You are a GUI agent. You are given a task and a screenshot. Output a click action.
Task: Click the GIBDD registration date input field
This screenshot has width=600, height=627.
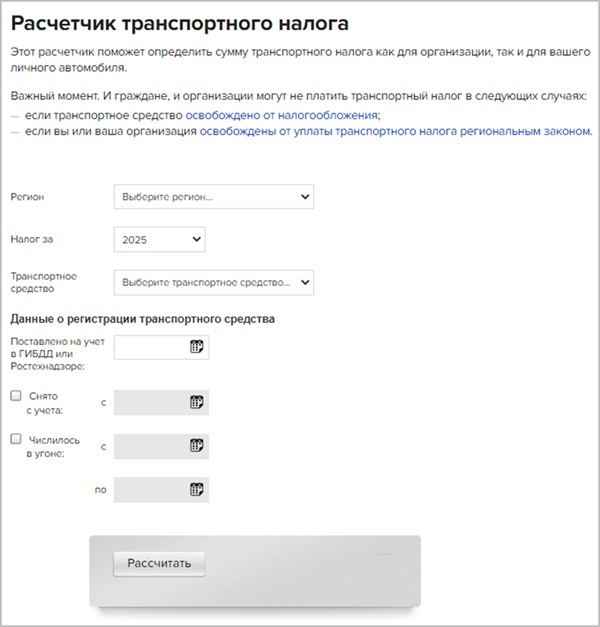point(150,347)
